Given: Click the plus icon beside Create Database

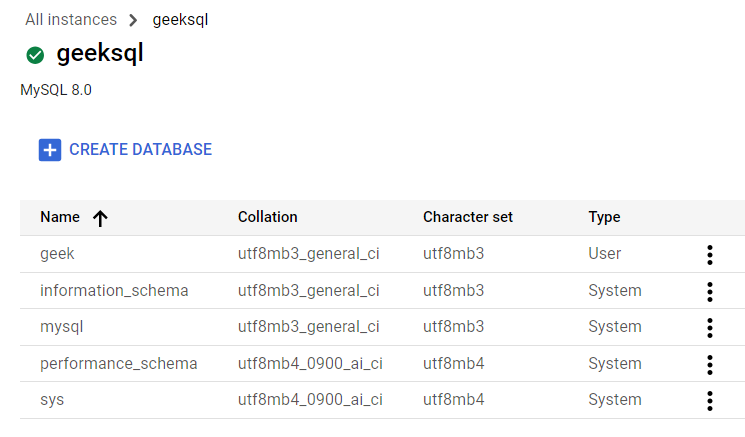Looking at the screenshot, I should [50, 150].
